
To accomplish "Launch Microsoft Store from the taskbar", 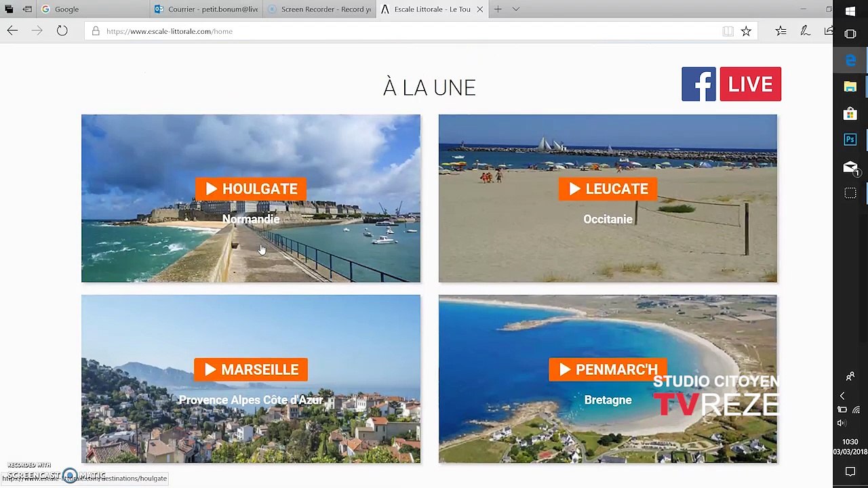I will tap(850, 113).
